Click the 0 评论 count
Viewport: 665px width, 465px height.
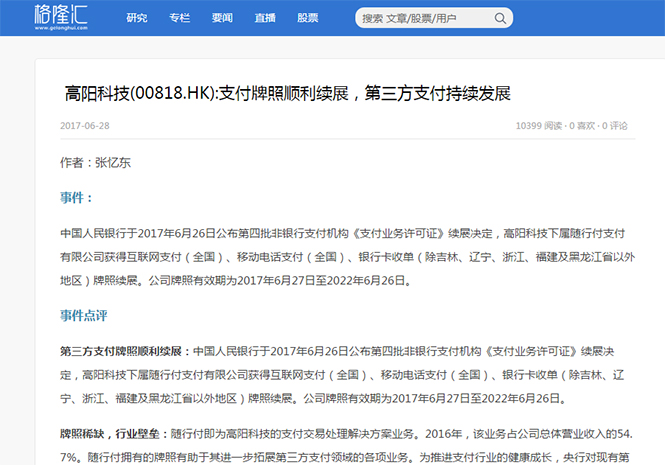point(615,126)
